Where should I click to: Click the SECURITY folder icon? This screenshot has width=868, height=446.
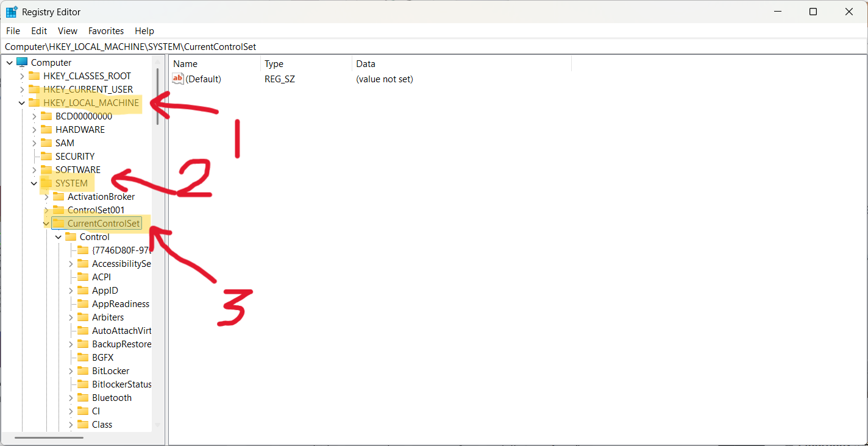pos(46,156)
